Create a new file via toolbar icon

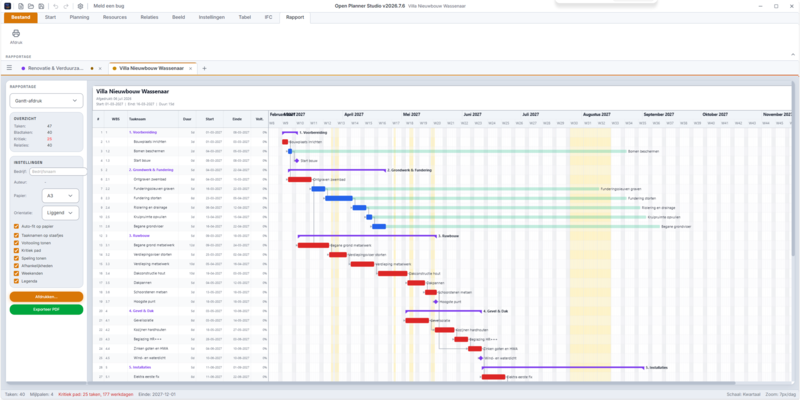pyautogui.click(x=21, y=6)
